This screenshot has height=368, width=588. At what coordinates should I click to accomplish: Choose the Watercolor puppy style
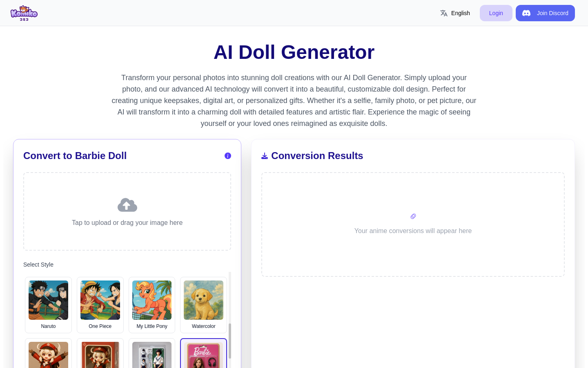[203, 305]
